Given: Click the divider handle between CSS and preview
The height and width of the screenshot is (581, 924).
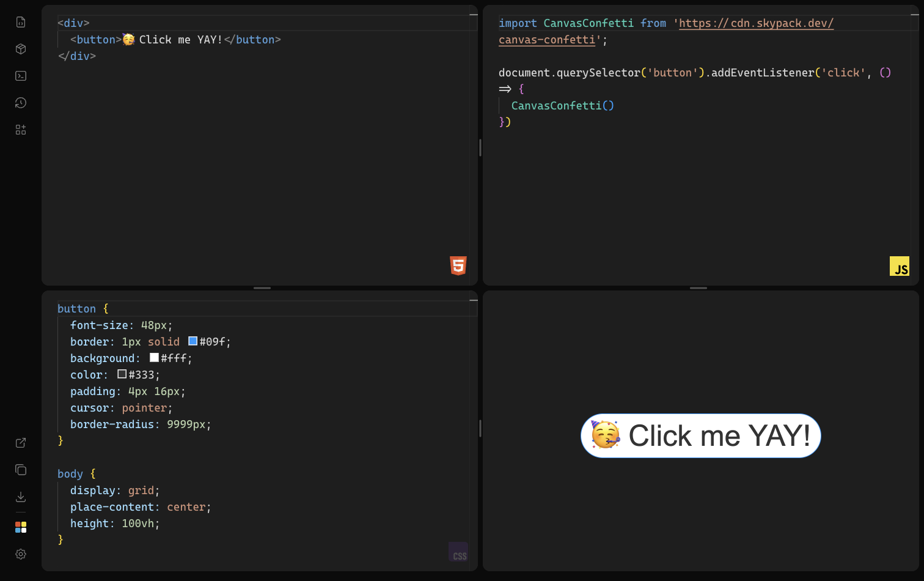Looking at the screenshot, I should 480,428.
